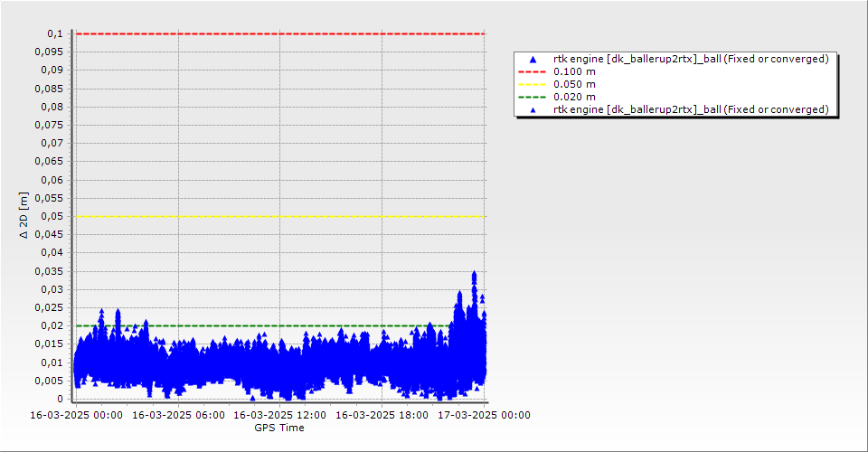Click x-axis label '16-03-2025 18:00'
The height and width of the screenshot is (452, 868).
click(382, 415)
